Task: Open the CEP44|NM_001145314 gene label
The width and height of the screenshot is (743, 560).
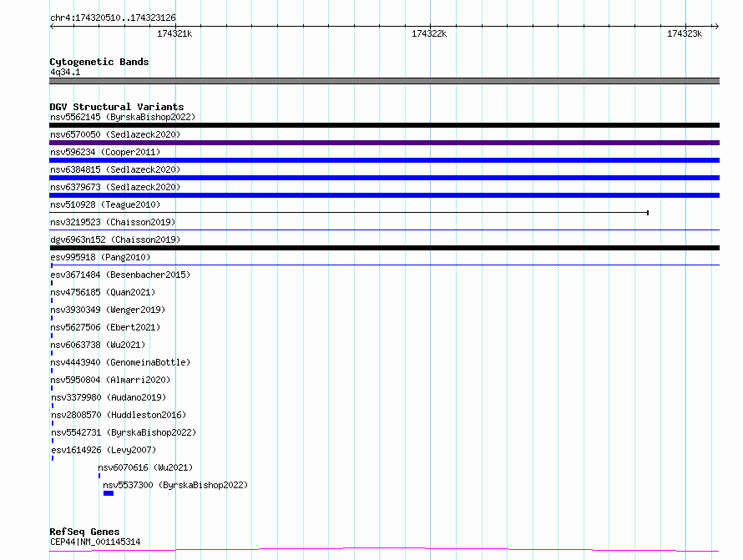Action: tap(95, 542)
